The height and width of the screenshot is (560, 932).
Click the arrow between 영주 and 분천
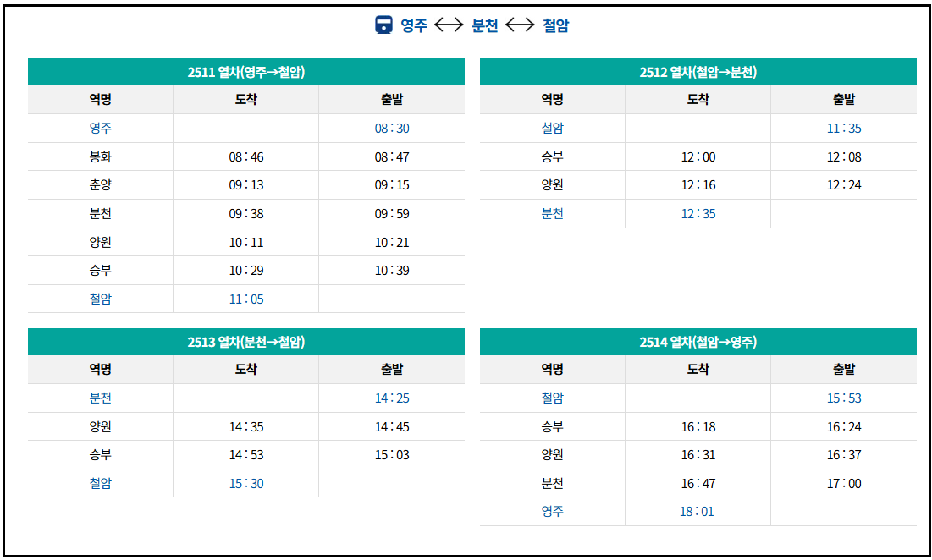[449, 25]
